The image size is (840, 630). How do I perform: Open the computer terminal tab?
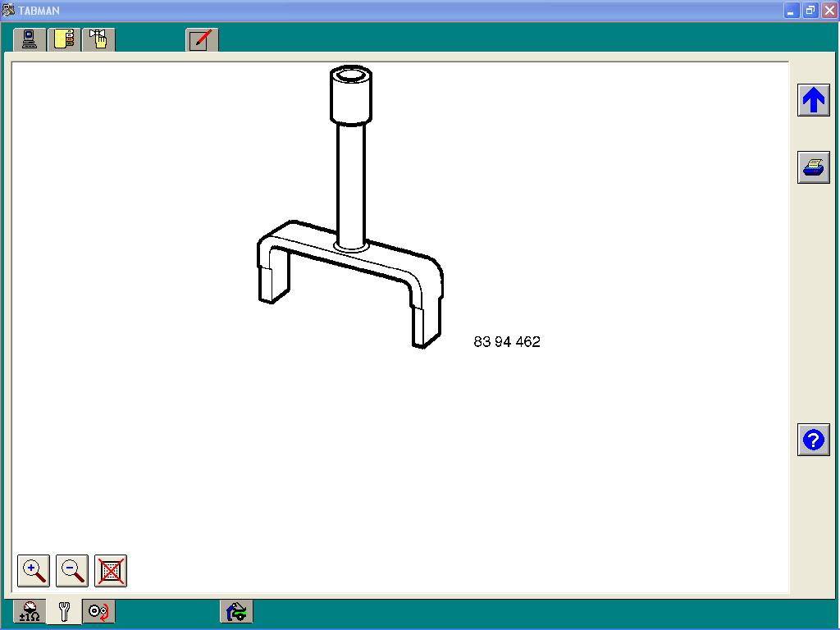tap(30, 39)
